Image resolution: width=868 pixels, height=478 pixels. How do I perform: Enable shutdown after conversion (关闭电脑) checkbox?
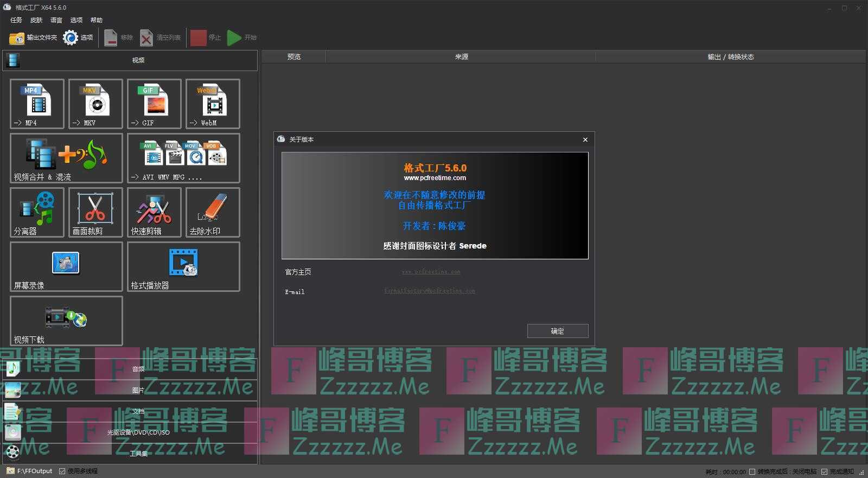click(x=752, y=471)
